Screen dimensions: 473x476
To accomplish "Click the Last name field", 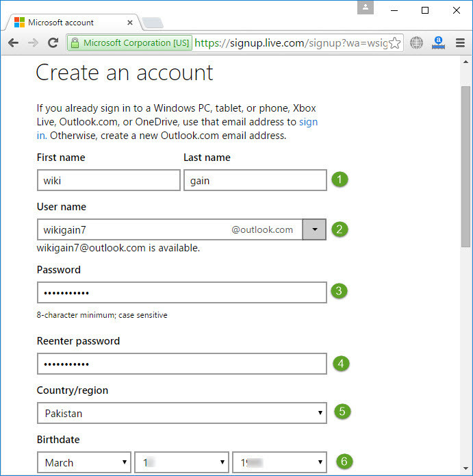I will click(x=255, y=180).
